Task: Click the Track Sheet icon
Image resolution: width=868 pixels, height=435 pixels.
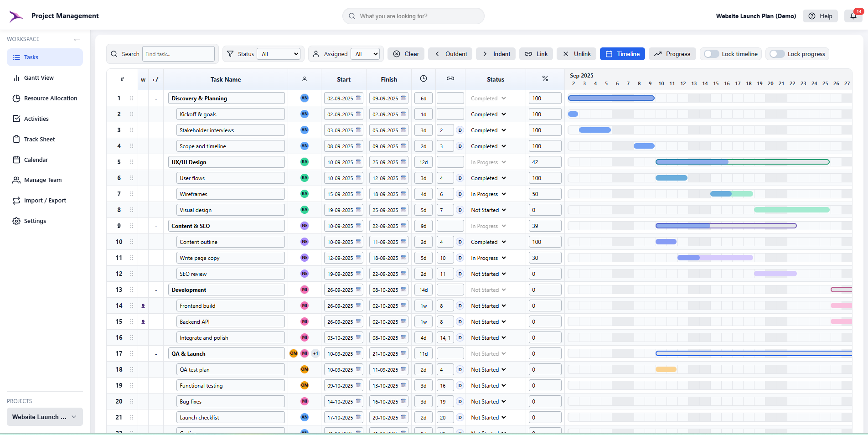Action: pos(16,139)
